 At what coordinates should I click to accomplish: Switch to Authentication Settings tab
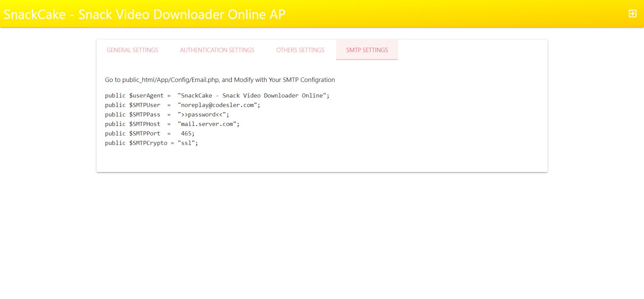pos(217,50)
